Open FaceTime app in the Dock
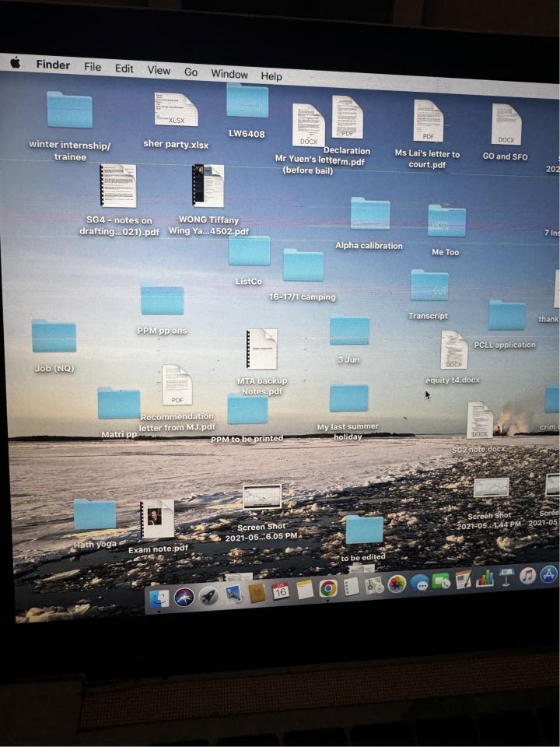The width and height of the screenshot is (560, 747). (442, 581)
